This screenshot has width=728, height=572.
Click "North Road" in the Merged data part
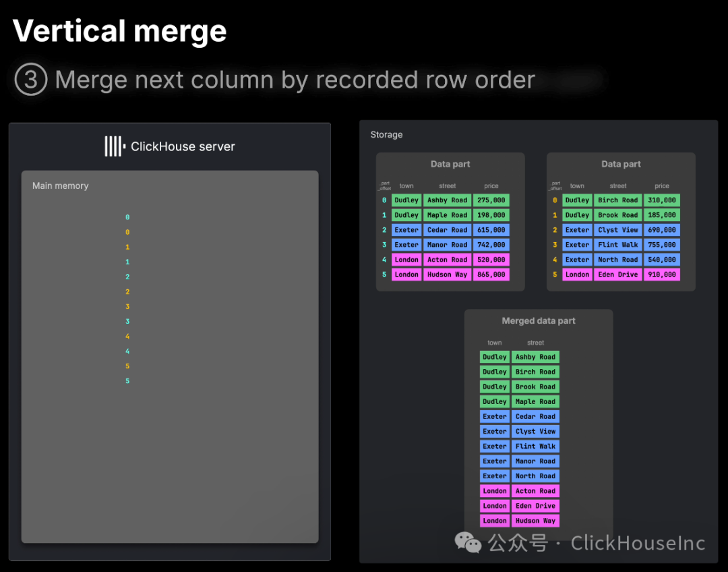click(535, 476)
